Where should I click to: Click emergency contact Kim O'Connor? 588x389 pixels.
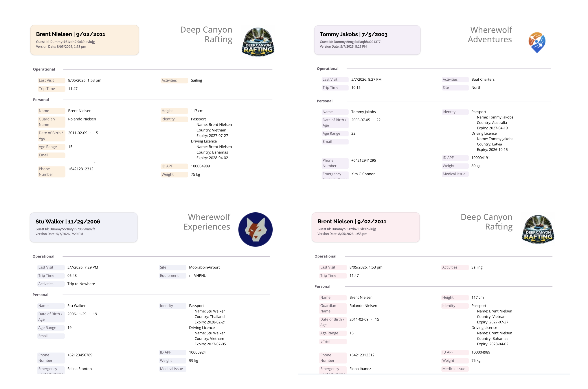363,174
